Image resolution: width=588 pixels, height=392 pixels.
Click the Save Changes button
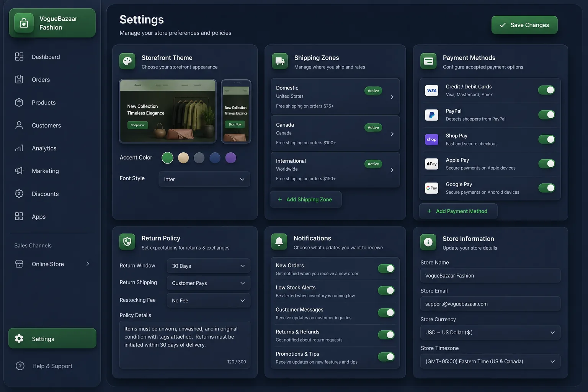click(524, 25)
